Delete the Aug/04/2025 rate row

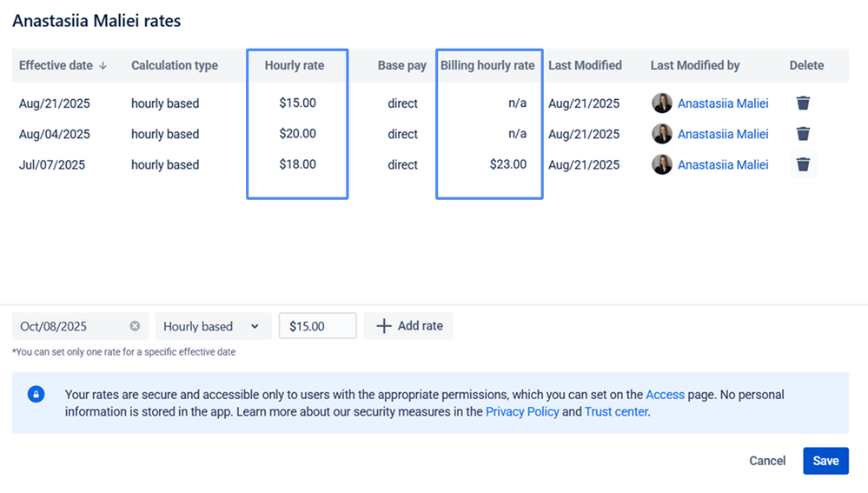pos(803,134)
